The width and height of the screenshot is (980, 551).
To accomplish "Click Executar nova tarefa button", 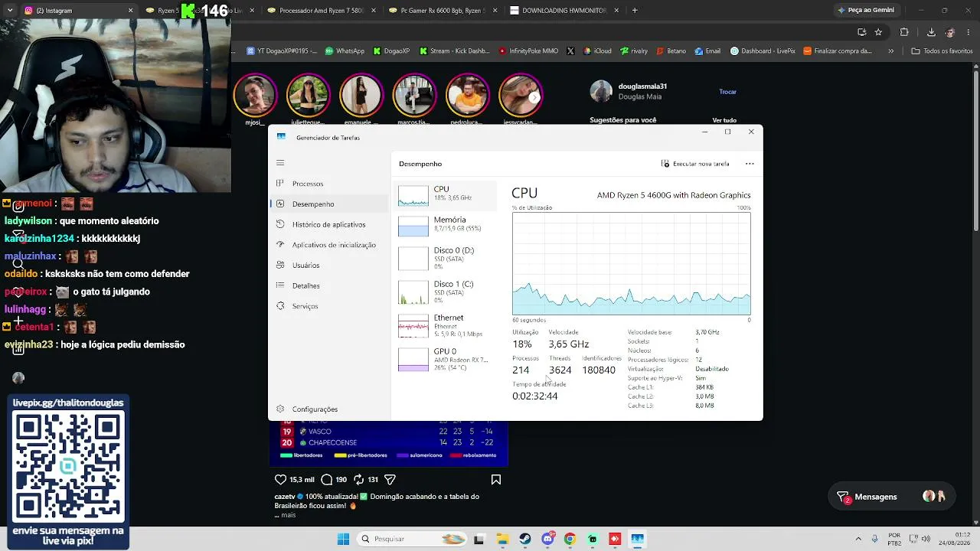I will click(695, 164).
